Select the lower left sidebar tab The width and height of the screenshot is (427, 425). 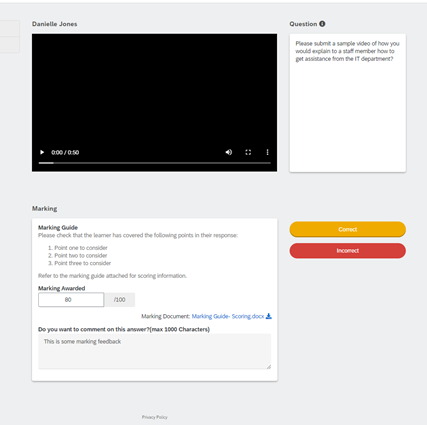click(x=10, y=45)
